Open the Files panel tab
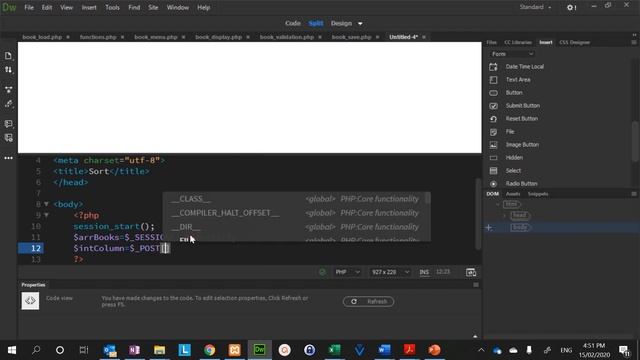The width and height of the screenshot is (640, 360). click(491, 42)
